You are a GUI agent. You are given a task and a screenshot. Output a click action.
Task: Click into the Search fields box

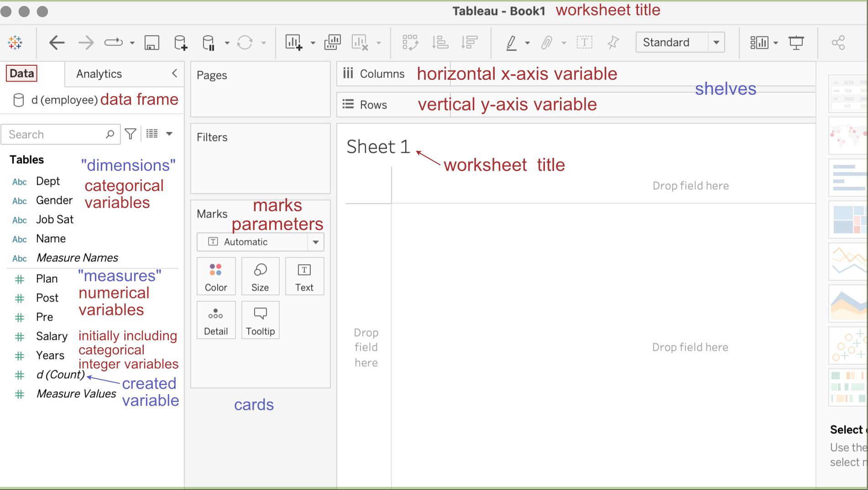55,135
